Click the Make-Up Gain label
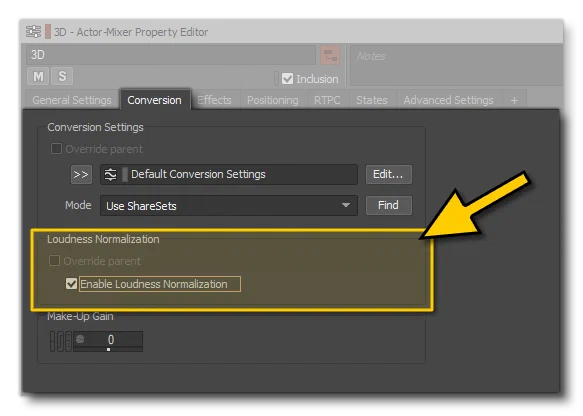Viewport: 583px width, 416px height. (x=80, y=316)
